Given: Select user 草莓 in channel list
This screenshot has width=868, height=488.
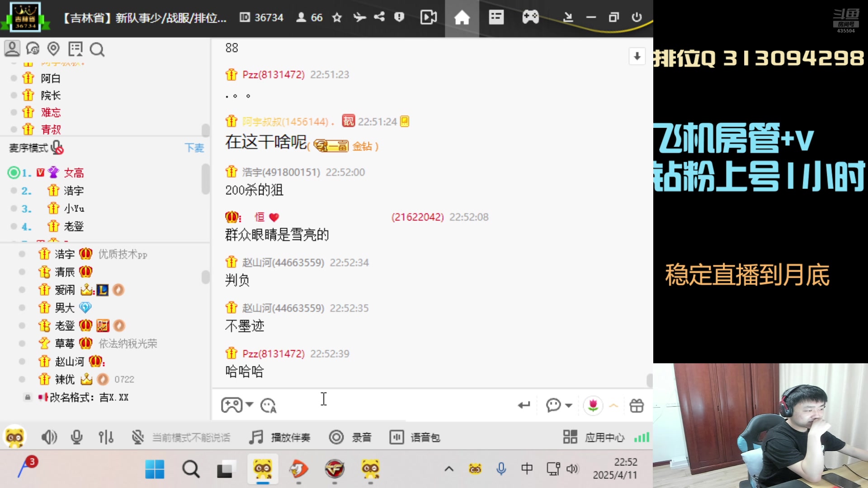Looking at the screenshot, I should pyautogui.click(x=64, y=343).
